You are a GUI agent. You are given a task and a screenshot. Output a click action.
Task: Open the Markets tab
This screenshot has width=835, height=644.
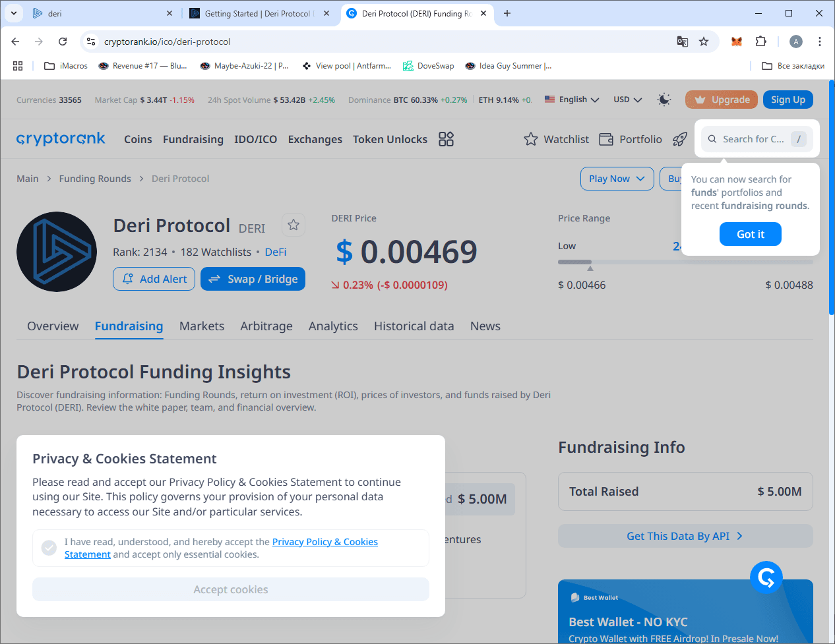pos(202,326)
